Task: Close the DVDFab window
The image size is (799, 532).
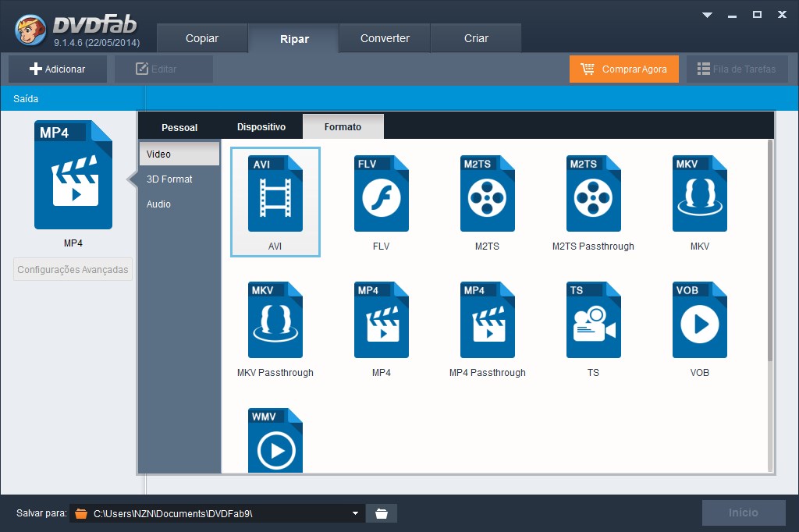Action: pyautogui.click(x=782, y=15)
